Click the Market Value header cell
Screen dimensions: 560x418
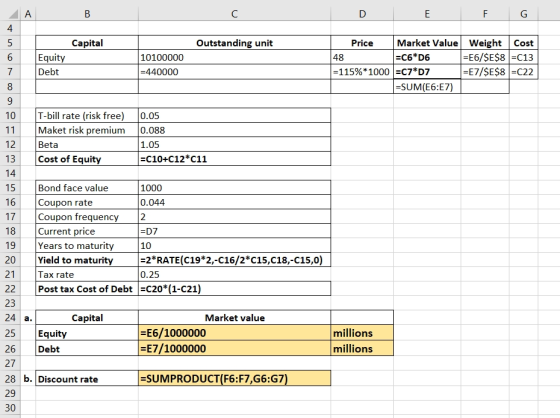[x=427, y=43]
